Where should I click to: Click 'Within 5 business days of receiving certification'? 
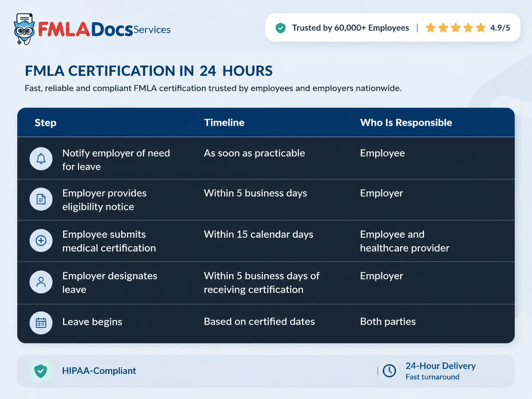point(262,283)
